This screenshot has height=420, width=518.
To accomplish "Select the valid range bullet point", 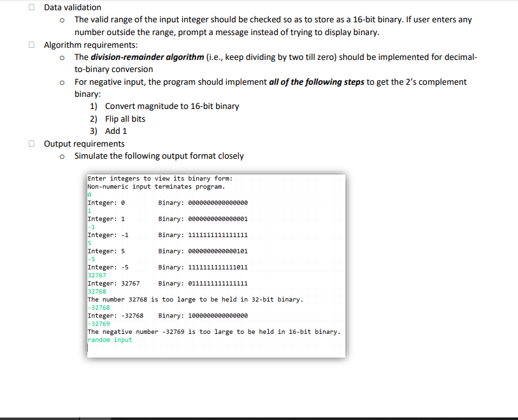I will coord(62,20).
